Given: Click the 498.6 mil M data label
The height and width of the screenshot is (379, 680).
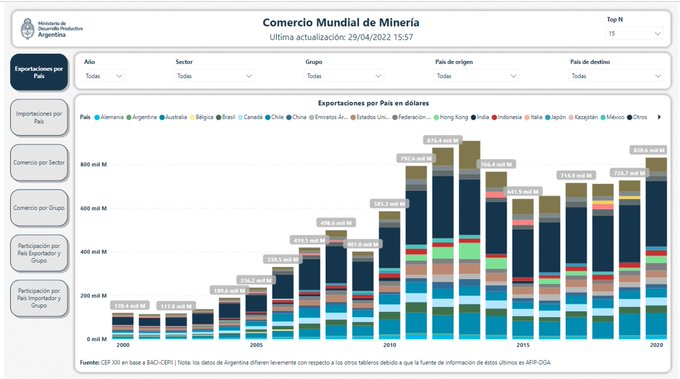Looking at the screenshot, I should point(336,223).
